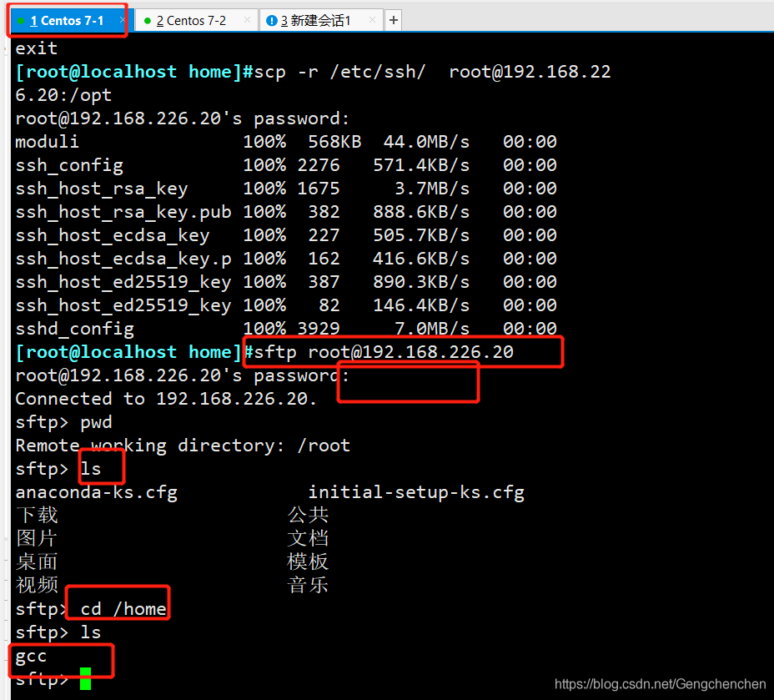The image size is (774, 700).
Task: Click the 桌面 folder name
Action: (37, 562)
